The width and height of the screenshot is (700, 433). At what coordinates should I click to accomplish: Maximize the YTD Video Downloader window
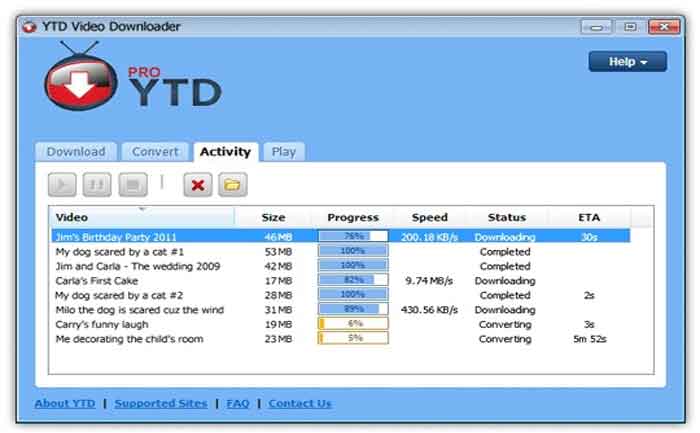[x=630, y=27]
